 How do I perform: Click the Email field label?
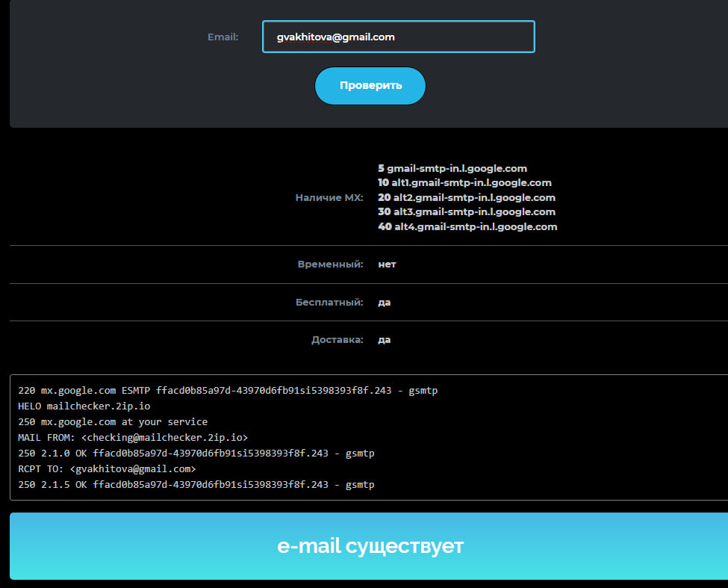pyautogui.click(x=223, y=37)
